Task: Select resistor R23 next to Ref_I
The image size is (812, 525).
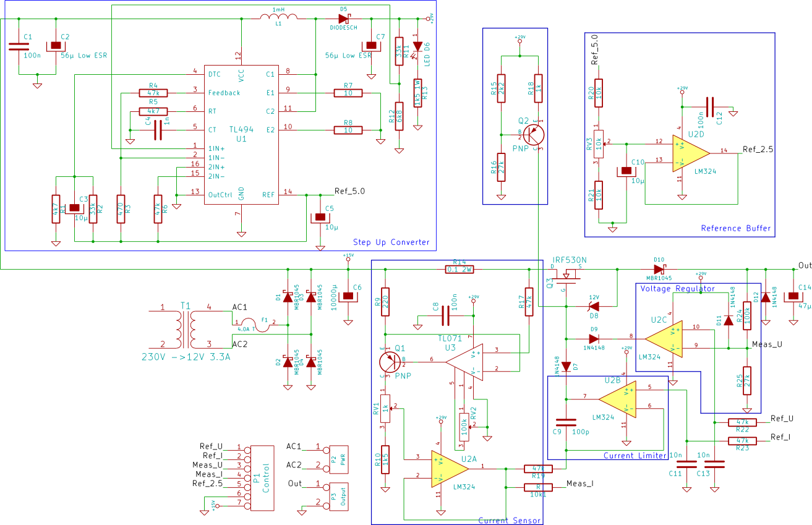Action: (743, 441)
